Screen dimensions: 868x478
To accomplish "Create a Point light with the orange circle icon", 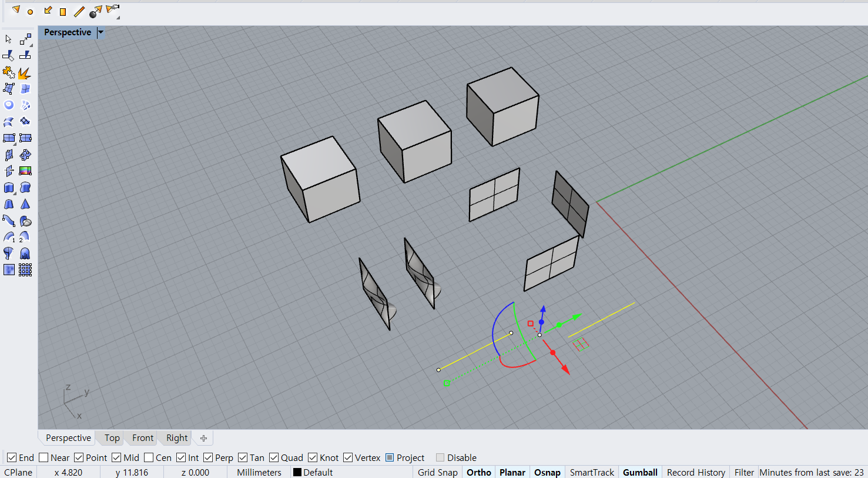I will [30, 12].
